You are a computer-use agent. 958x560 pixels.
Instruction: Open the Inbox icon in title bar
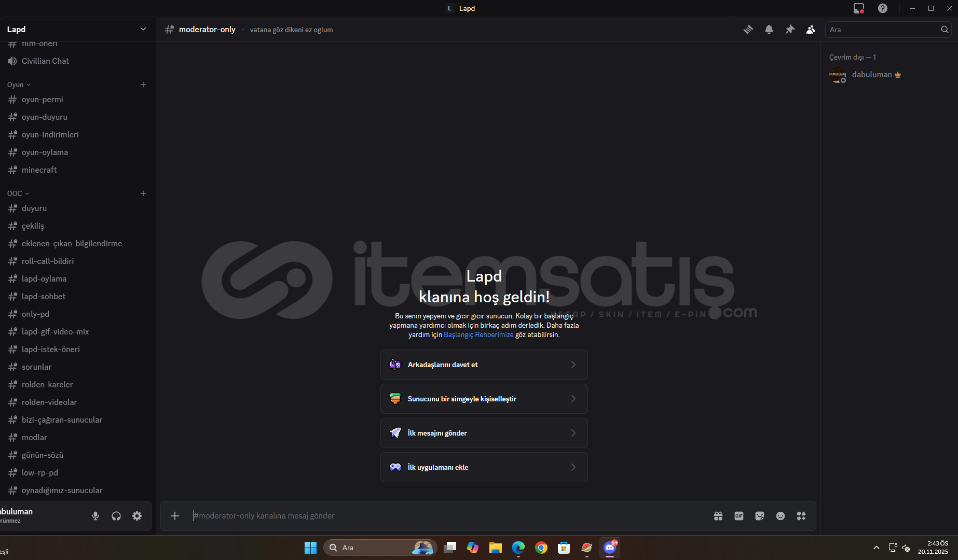(x=859, y=8)
